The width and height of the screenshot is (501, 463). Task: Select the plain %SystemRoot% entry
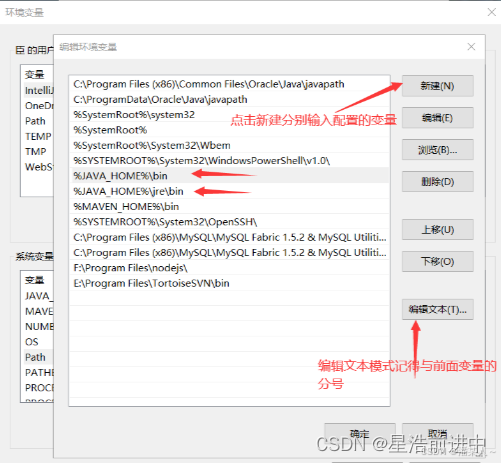point(229,130)
